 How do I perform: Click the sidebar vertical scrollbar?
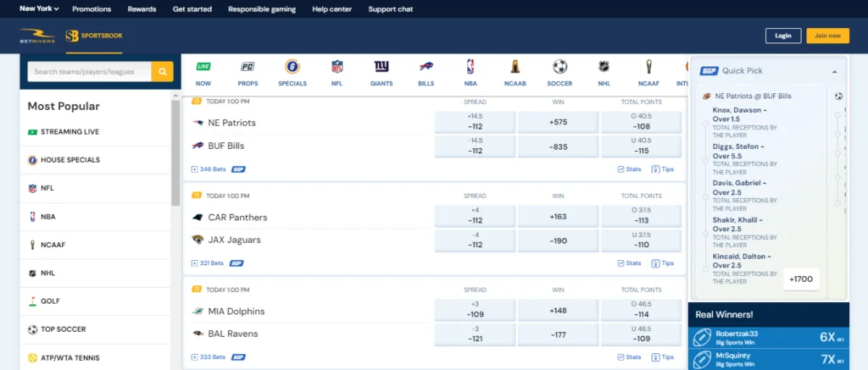[x=175, y=153]
